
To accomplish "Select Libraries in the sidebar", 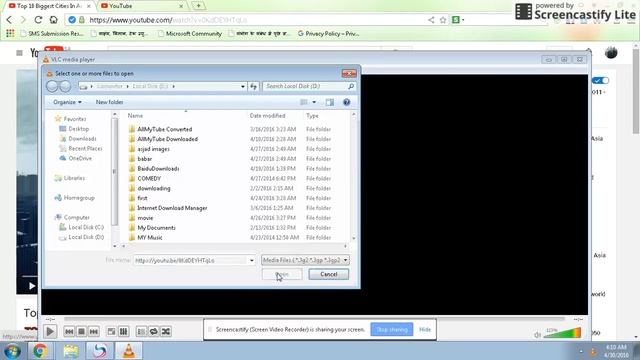I will (x=70, y=178).
